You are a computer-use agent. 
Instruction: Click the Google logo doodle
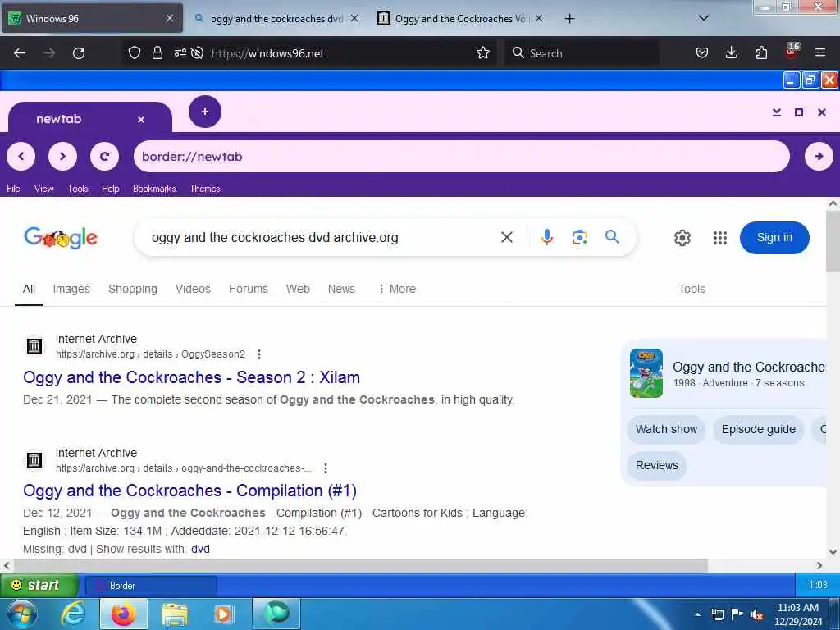click(61, 237)
